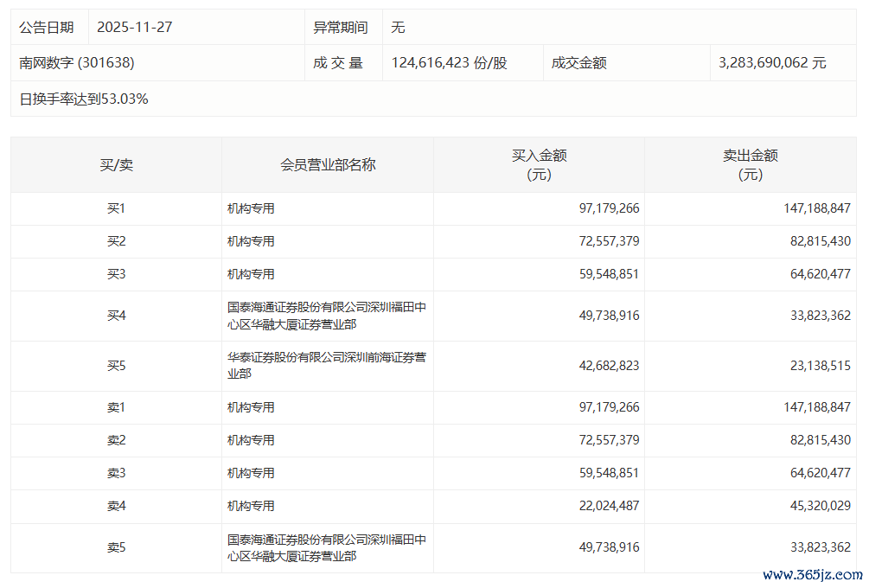Open 国泰海通证券 branch in the 卖5 row
Screen dimensions: 869x588
pyautogui.click(x=326, y=547)
